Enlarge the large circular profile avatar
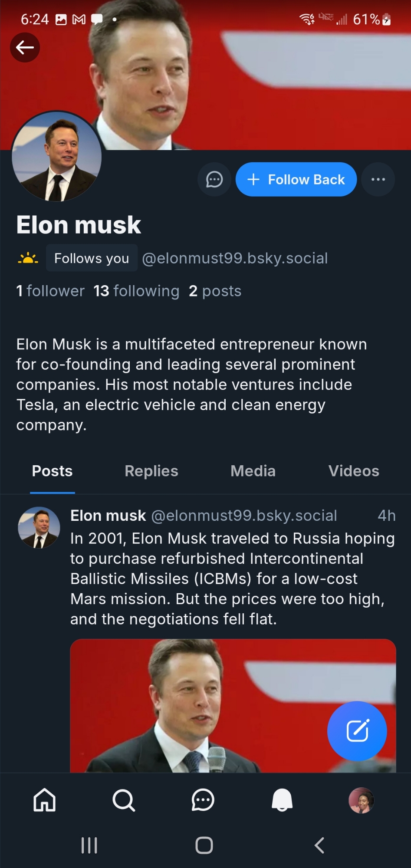The width and height of the screenshot is (411, 868). pyautogui.click(x=56, y=156)
